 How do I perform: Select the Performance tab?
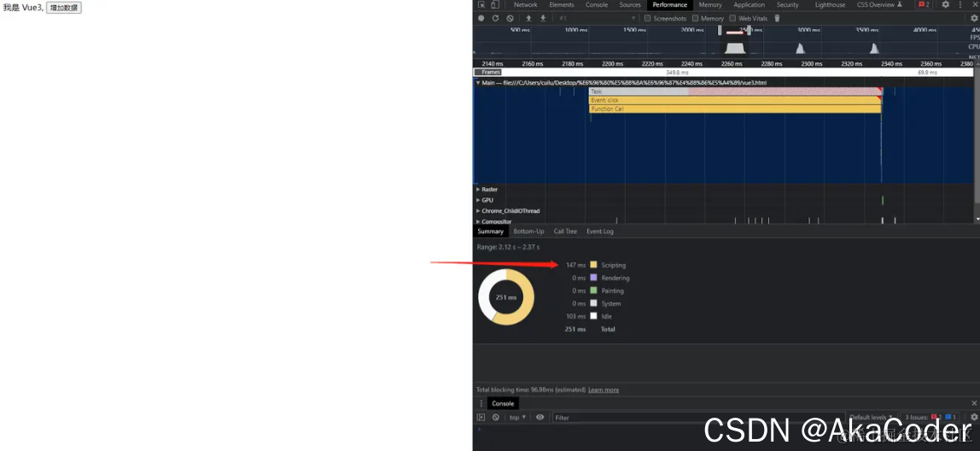point(670,4)
